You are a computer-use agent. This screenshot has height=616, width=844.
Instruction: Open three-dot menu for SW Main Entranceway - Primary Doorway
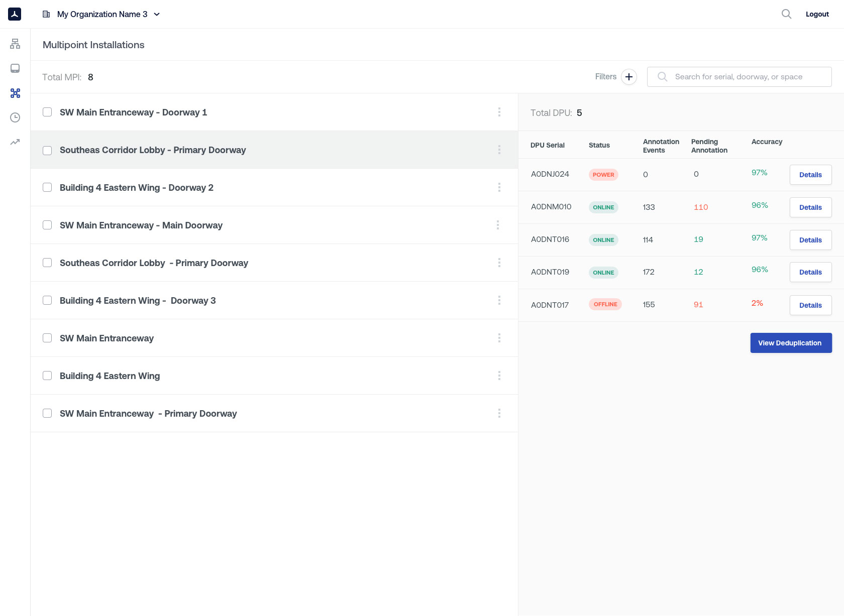[x=499, y=413]
